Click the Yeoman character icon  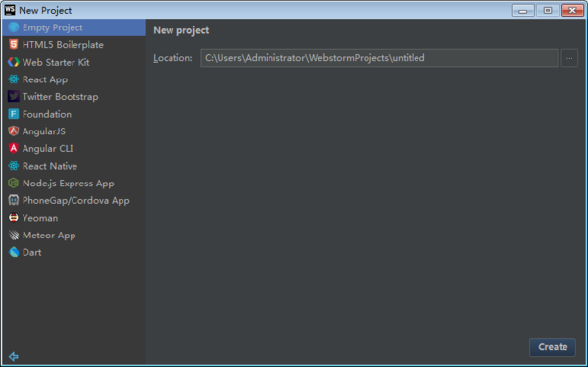14,218
